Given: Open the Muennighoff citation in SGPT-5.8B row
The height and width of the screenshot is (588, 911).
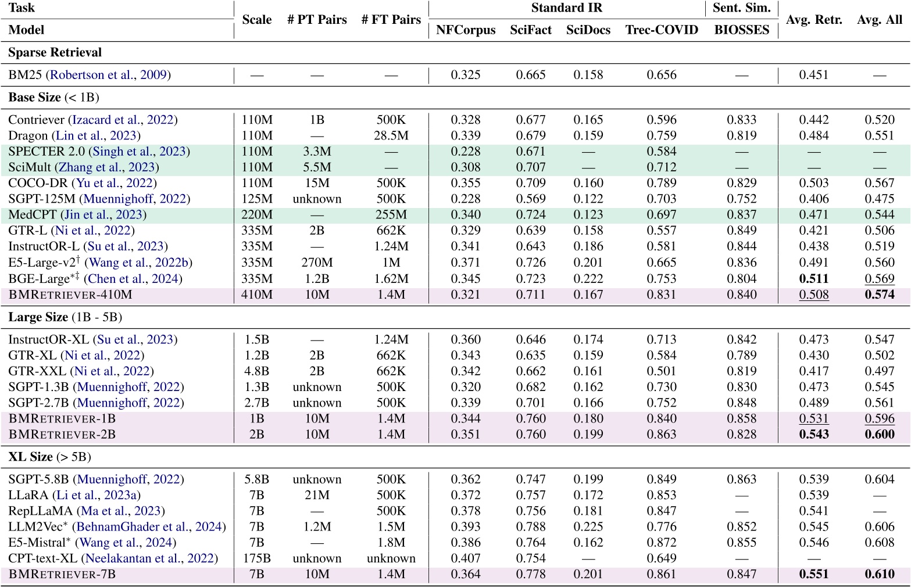Looking at the screenshot, I should 129,479.
